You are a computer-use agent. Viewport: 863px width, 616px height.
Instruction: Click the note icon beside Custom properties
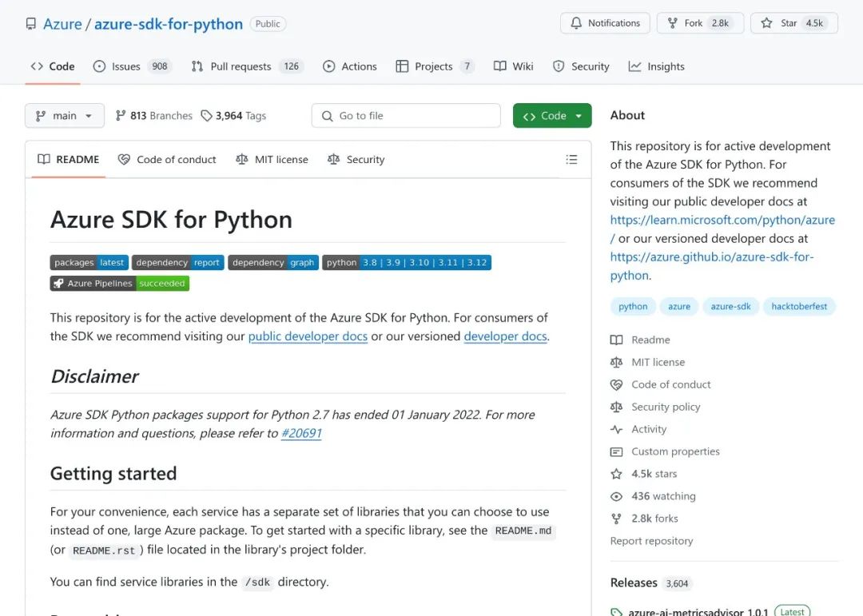pos(616,452)
